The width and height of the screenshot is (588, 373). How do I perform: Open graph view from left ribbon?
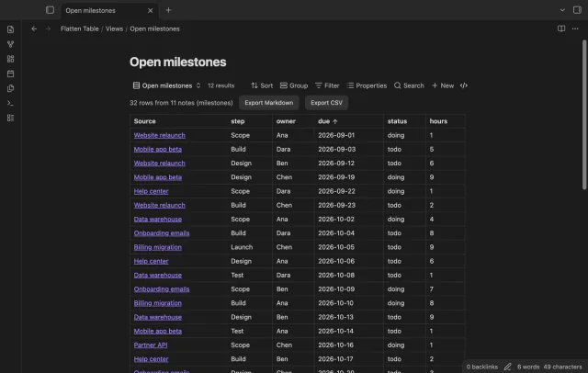[10, 44]
